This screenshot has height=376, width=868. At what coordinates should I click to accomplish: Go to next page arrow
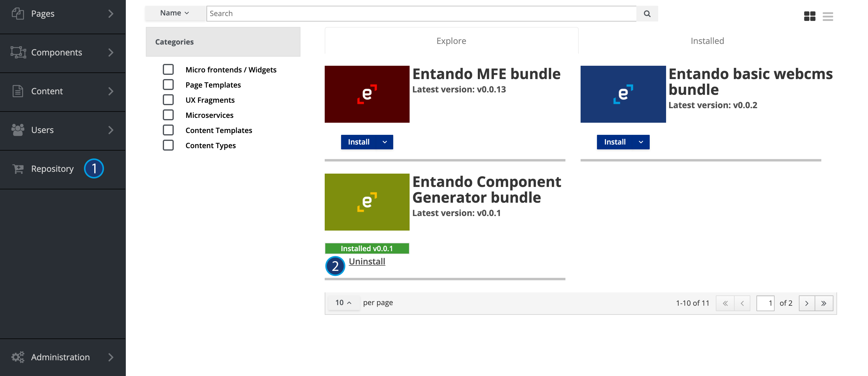(x=807, y=303)
